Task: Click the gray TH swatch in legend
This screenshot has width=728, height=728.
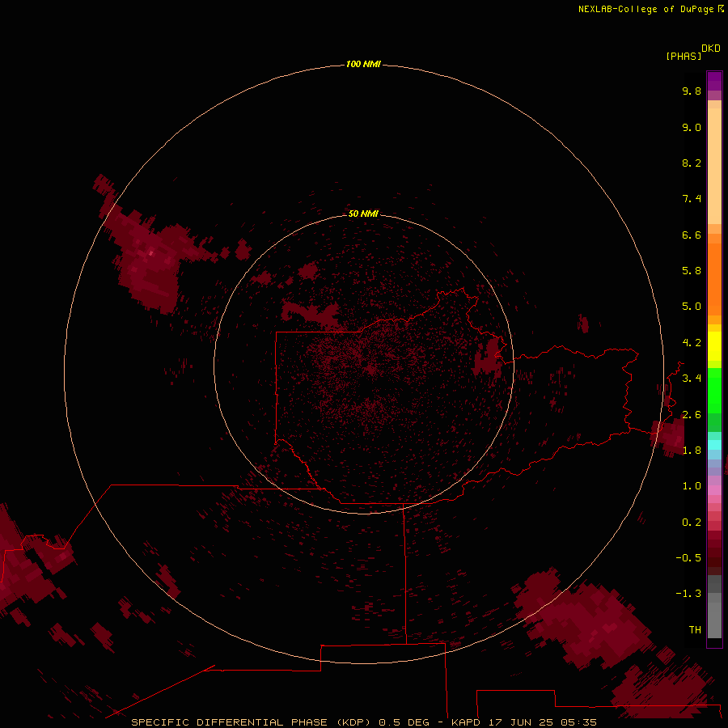Action: coord(714,620)
